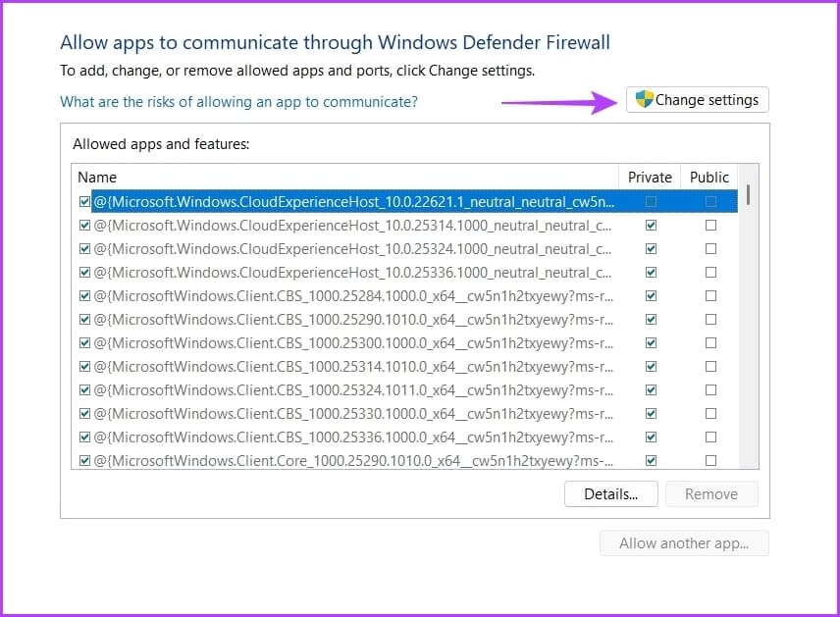Select the Client.CBS_1000.25300.1000.0 entry text

tap(353, 343)
